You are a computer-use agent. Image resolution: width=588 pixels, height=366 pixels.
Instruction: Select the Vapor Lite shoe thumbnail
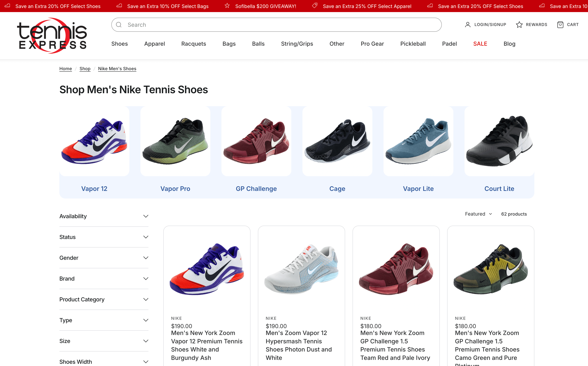(418, 141)
